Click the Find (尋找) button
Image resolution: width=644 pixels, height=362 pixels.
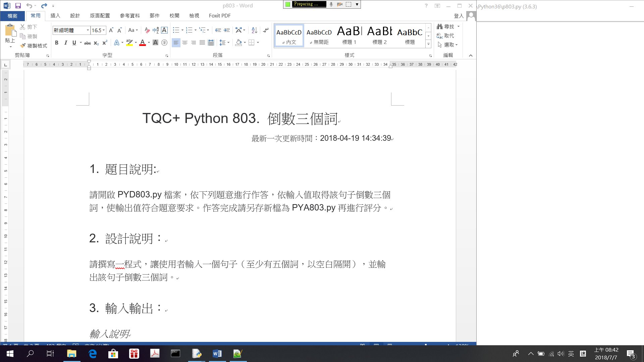click(x=445, y=26)
